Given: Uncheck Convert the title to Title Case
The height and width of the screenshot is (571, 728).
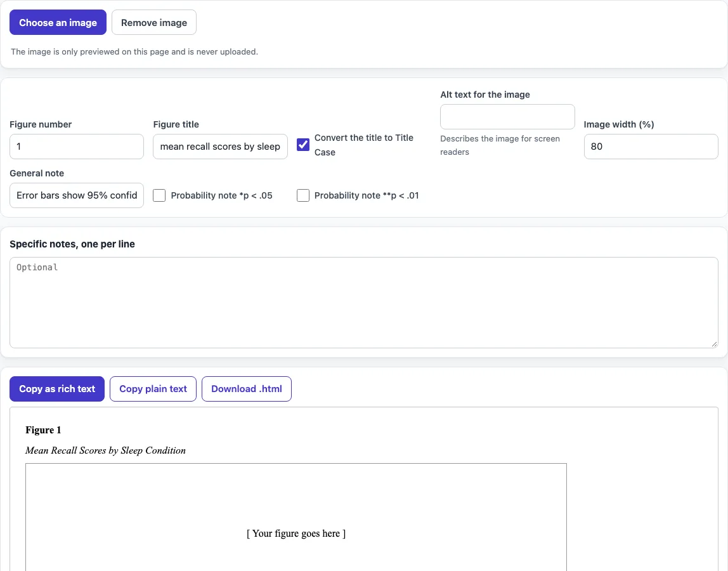Looking at the screenshot, I should click(x=303, y=145).
